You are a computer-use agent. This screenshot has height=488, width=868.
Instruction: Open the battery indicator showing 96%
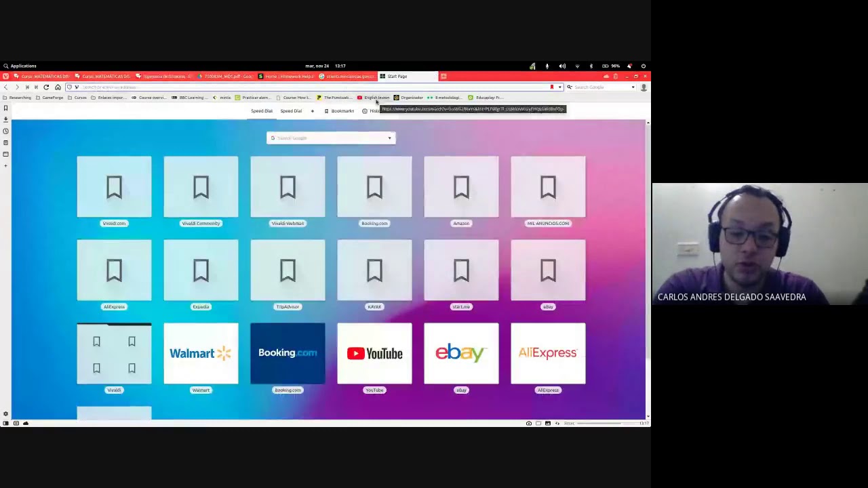[x=610, y=66]
